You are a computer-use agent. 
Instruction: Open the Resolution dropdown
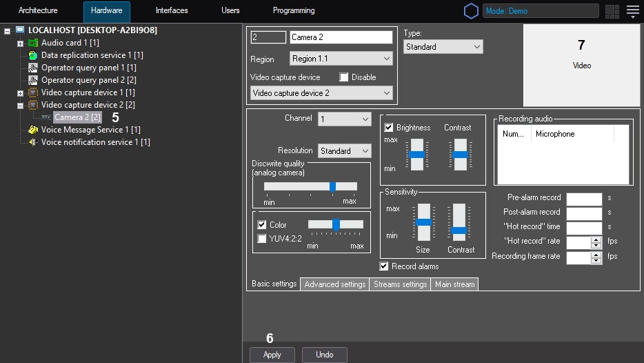[x=344, y=151]
